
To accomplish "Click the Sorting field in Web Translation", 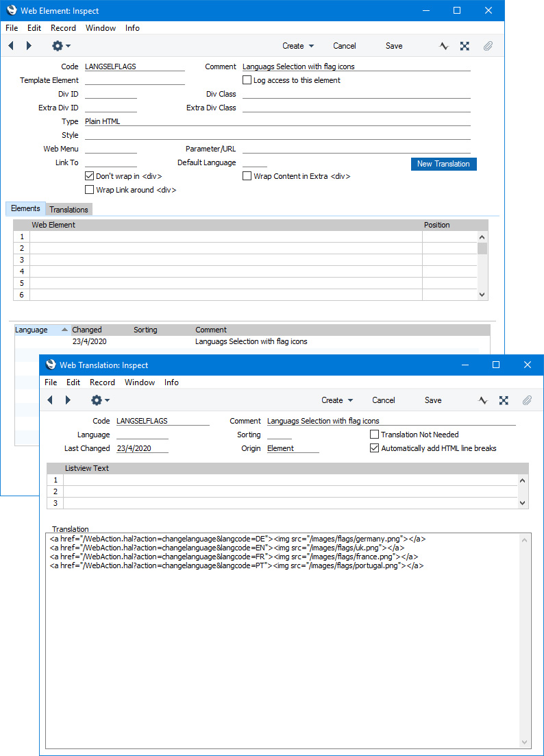I will tap(279, 435).
